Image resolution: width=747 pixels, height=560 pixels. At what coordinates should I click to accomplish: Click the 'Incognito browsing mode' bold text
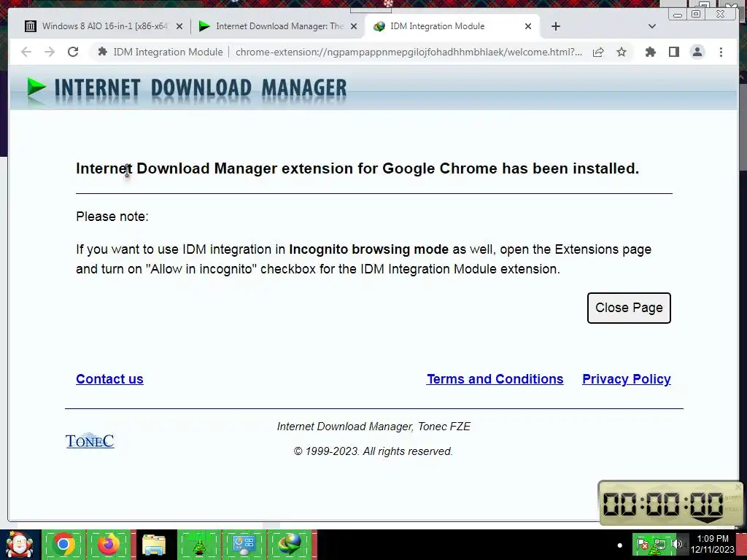pyautogui.click(x=368, y=249)
